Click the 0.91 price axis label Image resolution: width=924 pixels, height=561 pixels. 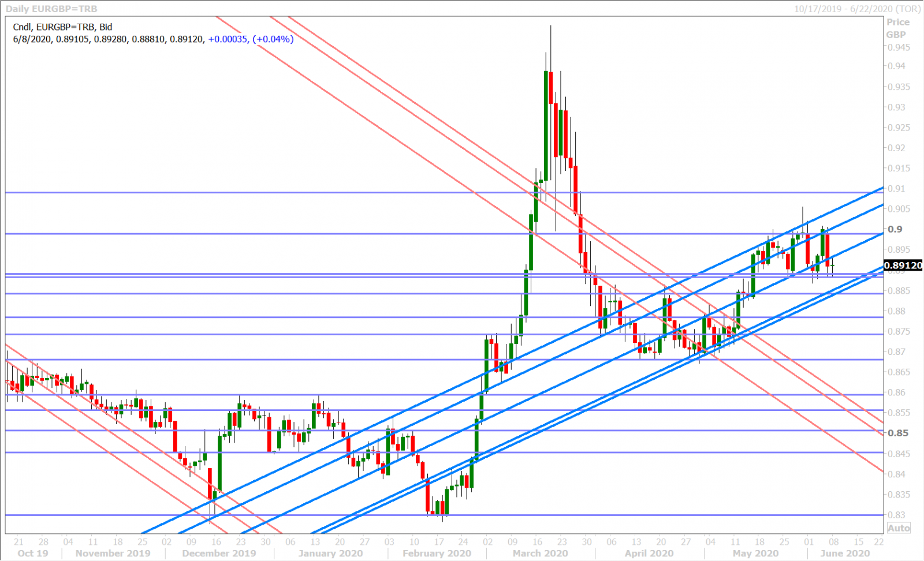(897, 188)
